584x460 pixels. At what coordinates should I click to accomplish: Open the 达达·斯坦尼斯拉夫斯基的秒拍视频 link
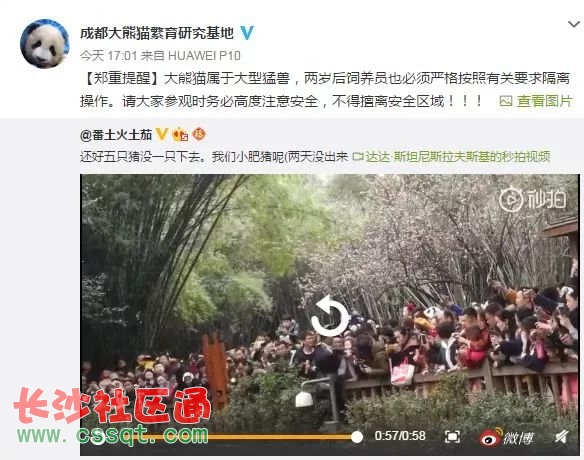coord(458,157)
